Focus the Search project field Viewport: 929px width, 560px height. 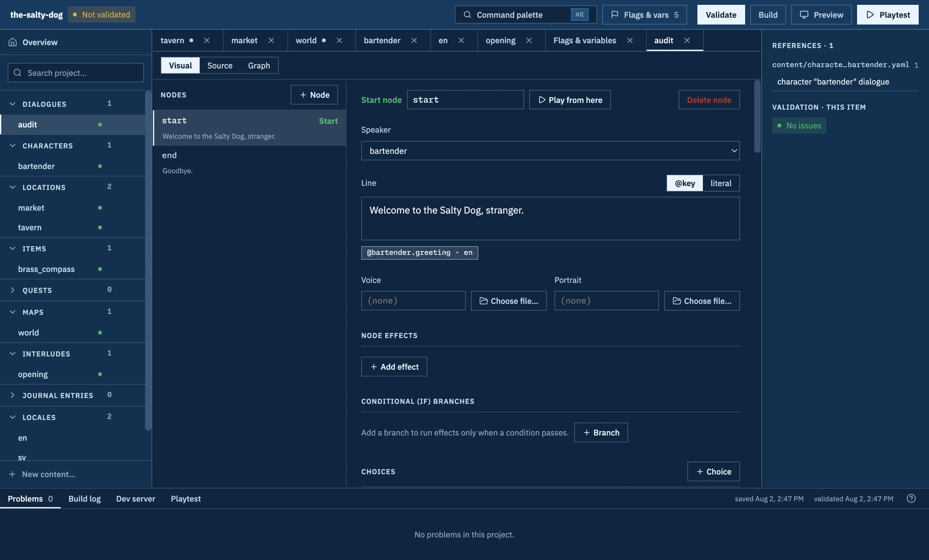(76, 72)
